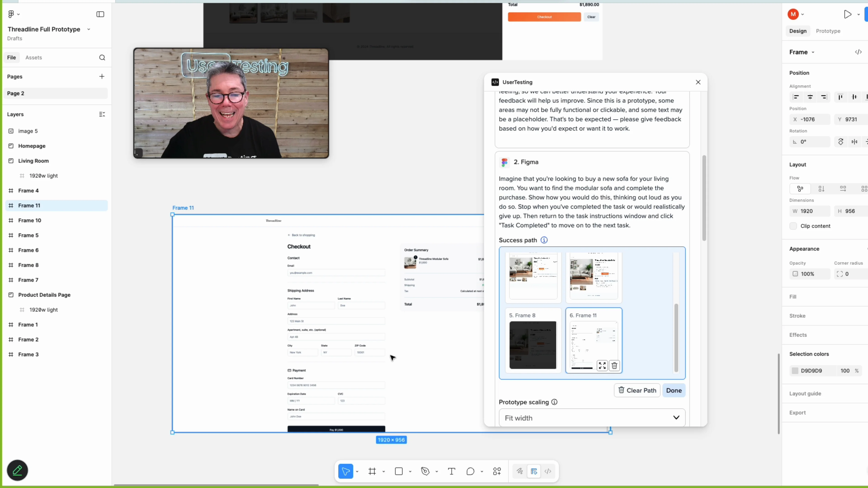Expand Frame 11 thumbnail preview

[602, 366]
